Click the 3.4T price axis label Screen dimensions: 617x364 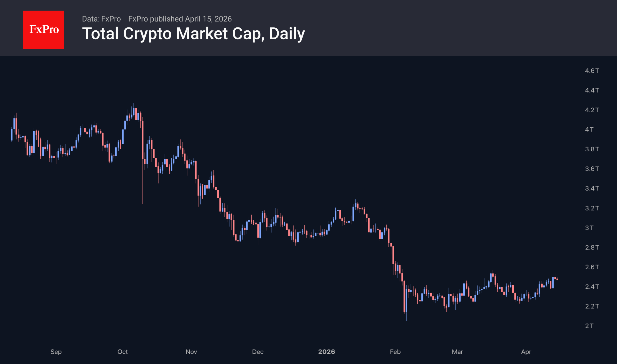592,188
